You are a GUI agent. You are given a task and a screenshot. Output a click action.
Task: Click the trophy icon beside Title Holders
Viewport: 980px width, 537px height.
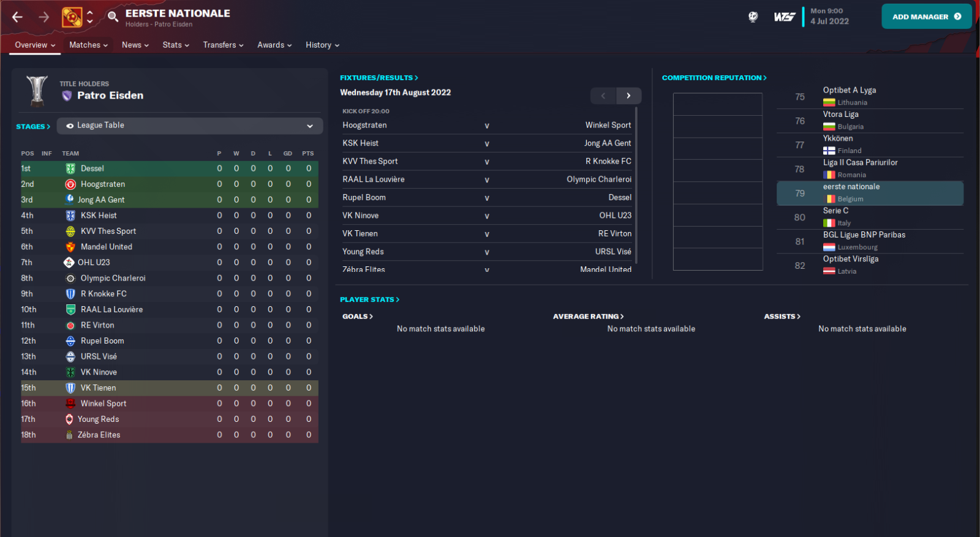pos(37,91)
